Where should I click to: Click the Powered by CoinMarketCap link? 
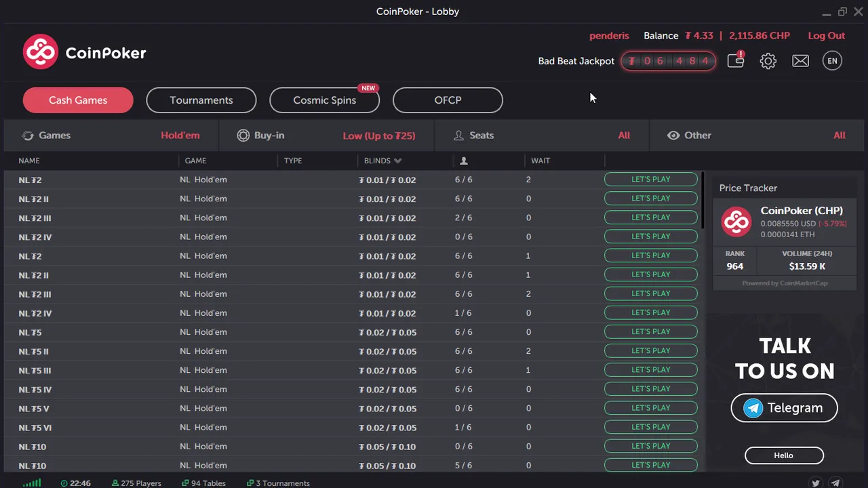[x=785, y=283]
